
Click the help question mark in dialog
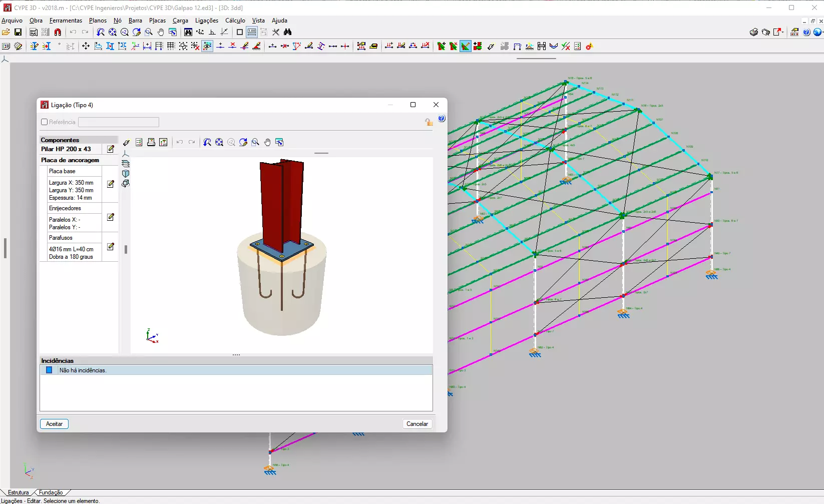pyautogui.click(x=442, y=119)
